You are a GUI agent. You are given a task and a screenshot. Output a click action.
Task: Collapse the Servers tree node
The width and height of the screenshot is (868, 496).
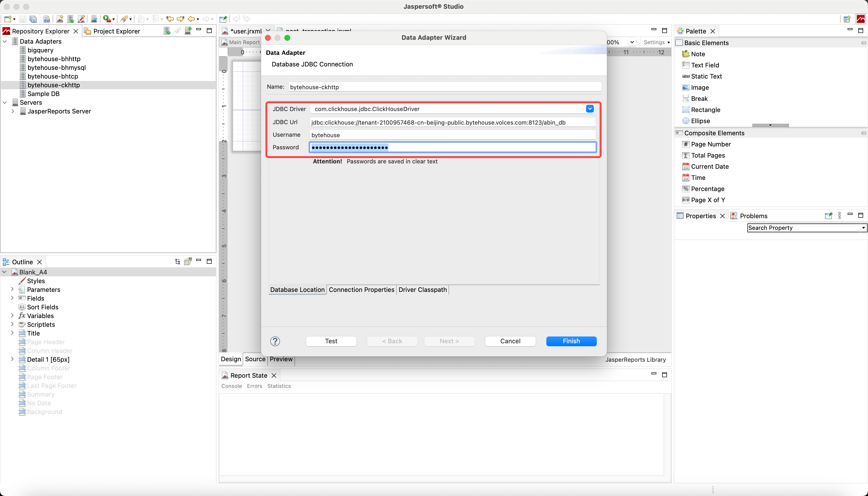5,102
